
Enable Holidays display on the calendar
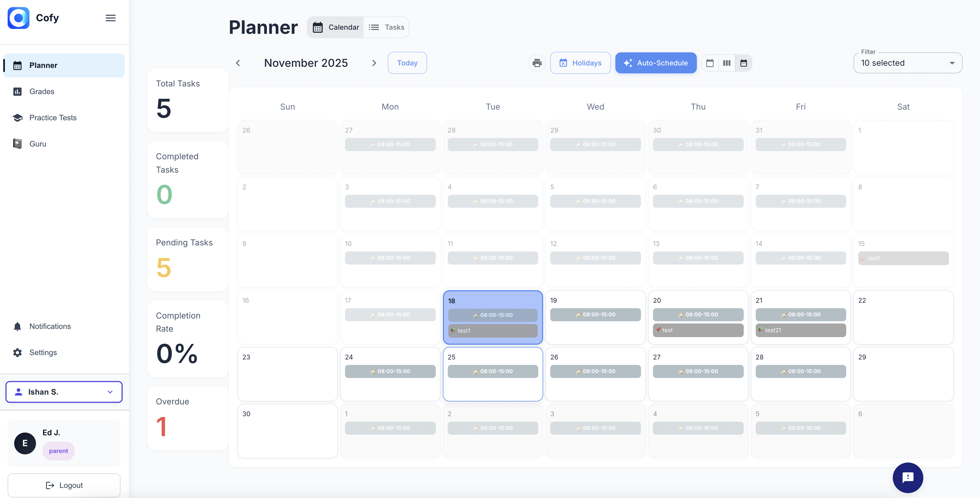coord(580,63)
